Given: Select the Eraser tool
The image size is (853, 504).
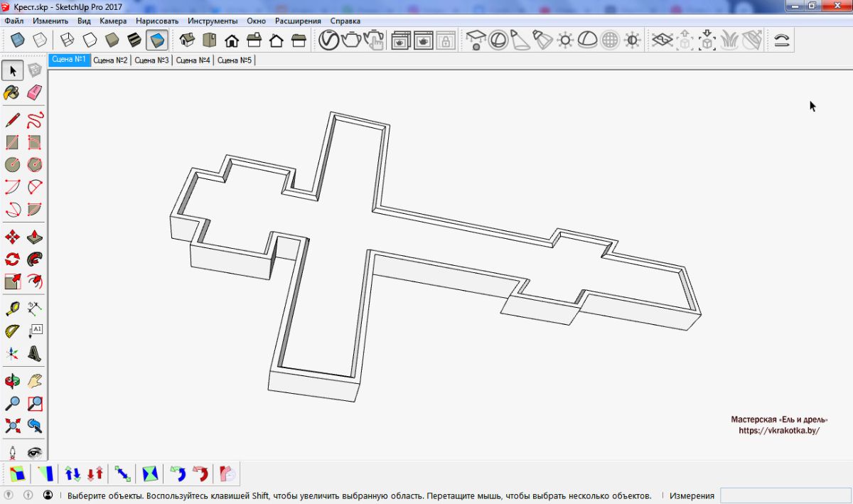Looking at the screenshot, I should (34, 92).
